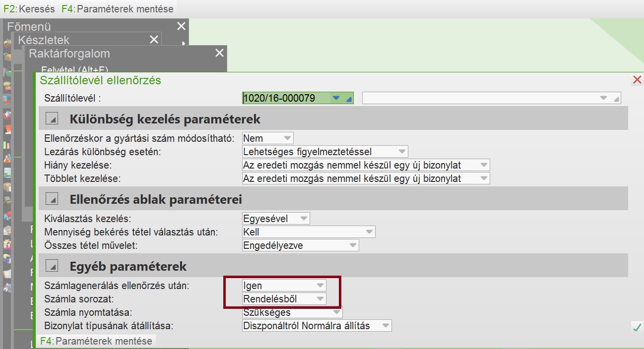This screenshot has width=644, height=349.
Task: Click the cardboard box sidebar icon
Action: pos(7,187)
